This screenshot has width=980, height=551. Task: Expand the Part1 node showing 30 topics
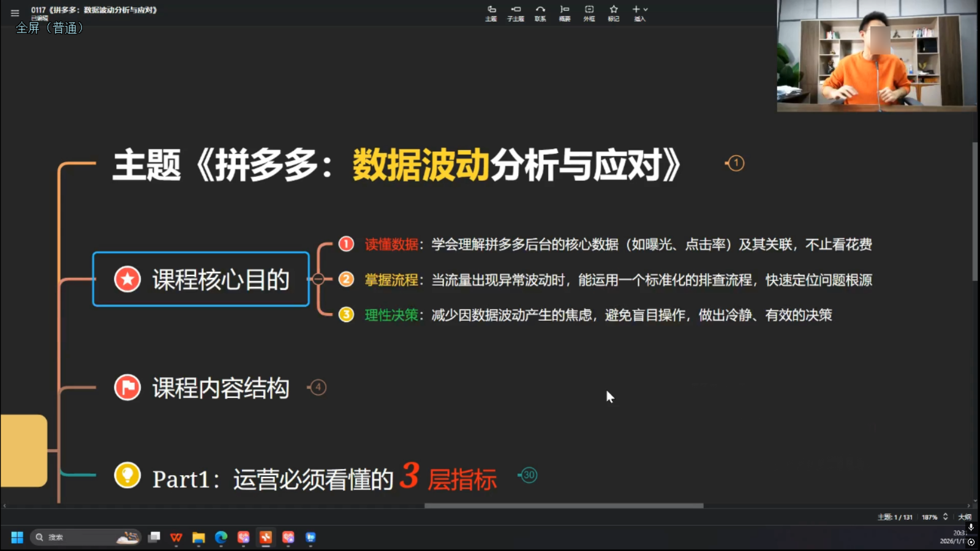point(529,475)
